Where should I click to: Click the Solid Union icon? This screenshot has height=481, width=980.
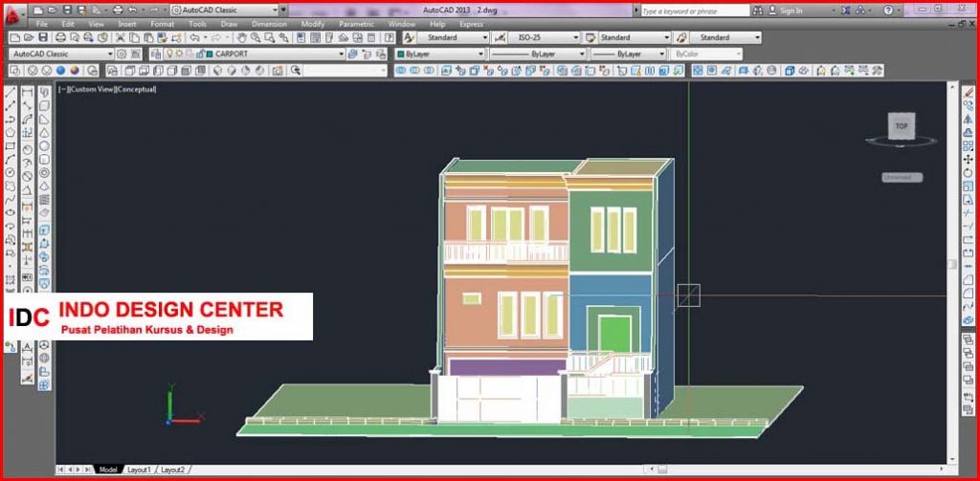pos(401,71)
